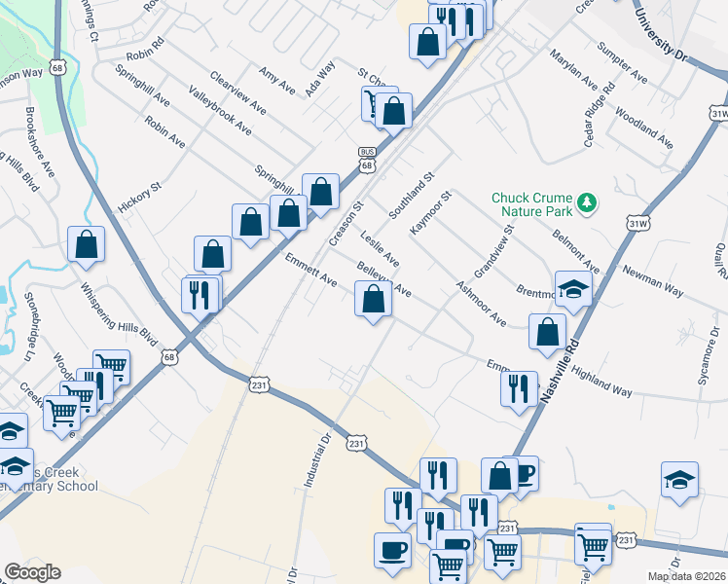
Task: Select the Highland Way label
Action: pyautogui.click(x=601, y=382)
